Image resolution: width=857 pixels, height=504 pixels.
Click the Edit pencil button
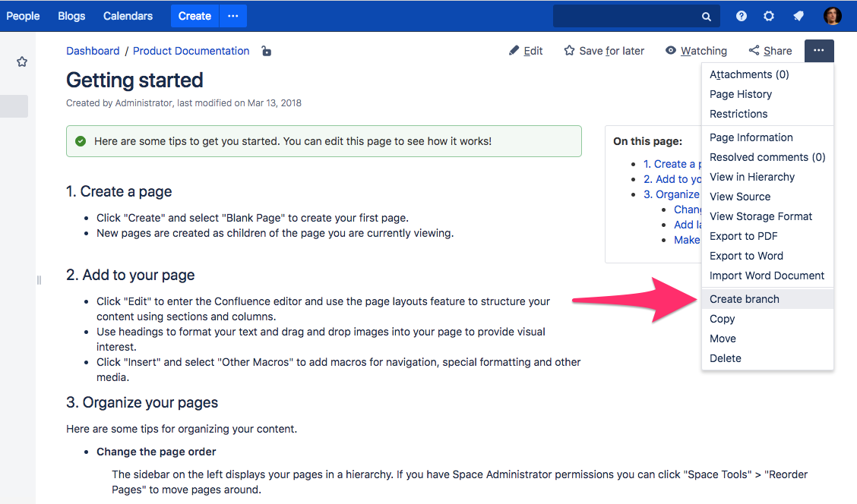525,51
